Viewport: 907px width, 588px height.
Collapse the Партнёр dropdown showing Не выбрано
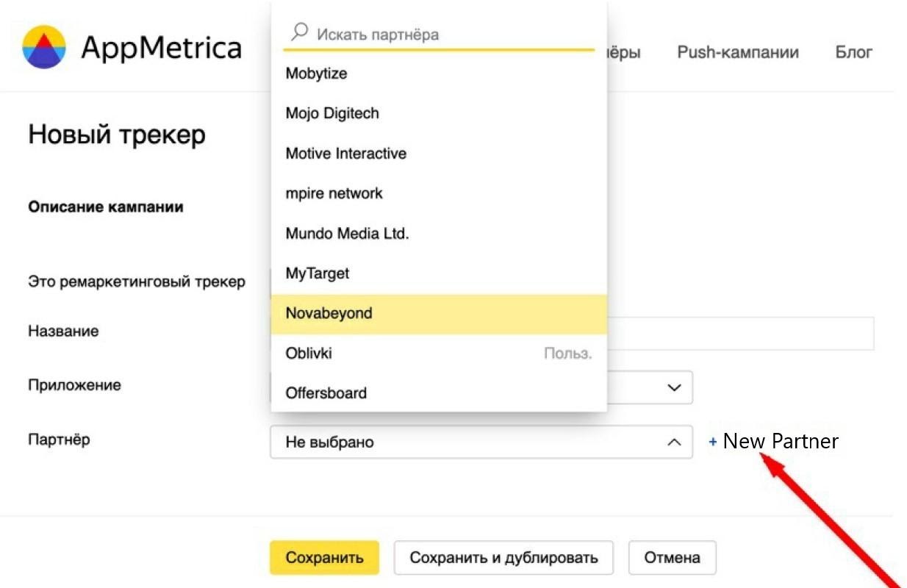[x=481, y=442]
